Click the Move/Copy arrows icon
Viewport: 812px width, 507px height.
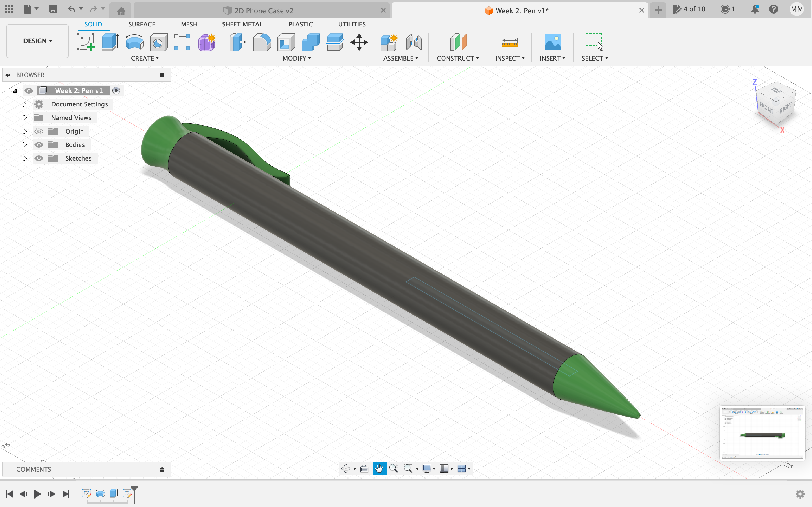[359, 43]
